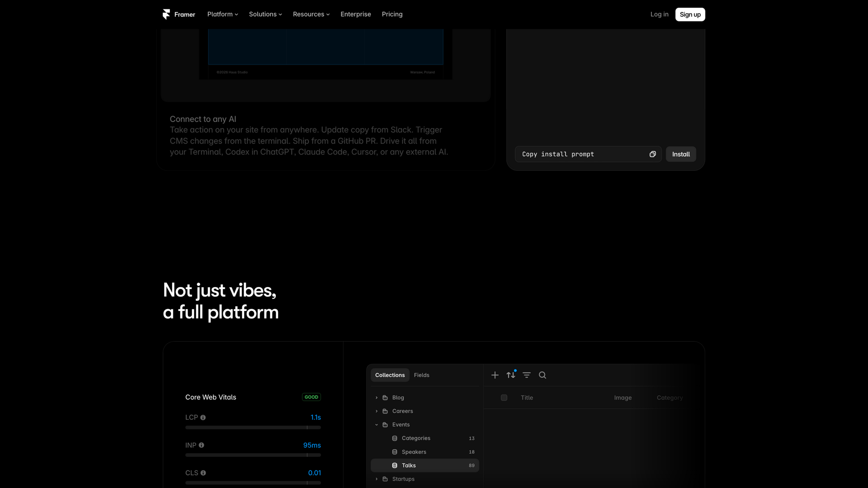Screen dimensions: 868x488
Task: Click the Image column header
Action: 623,398
